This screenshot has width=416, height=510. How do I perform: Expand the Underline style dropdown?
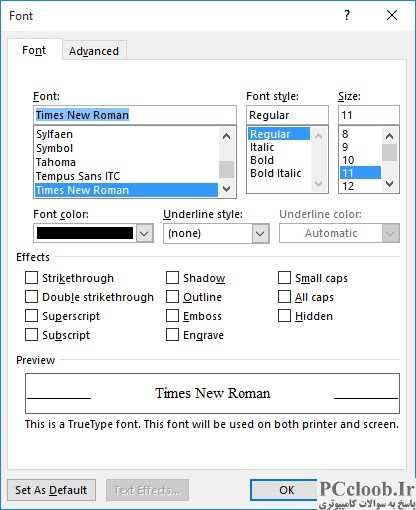pos(260,233)
